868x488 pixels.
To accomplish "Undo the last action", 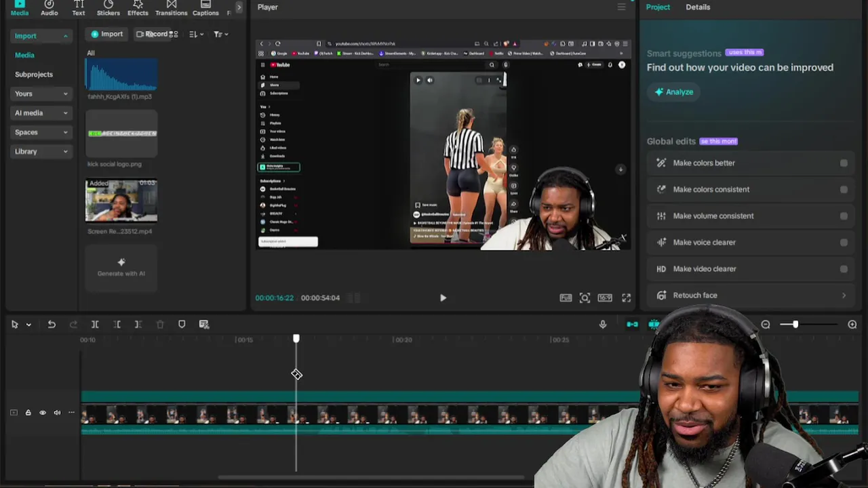I will 52,325.
